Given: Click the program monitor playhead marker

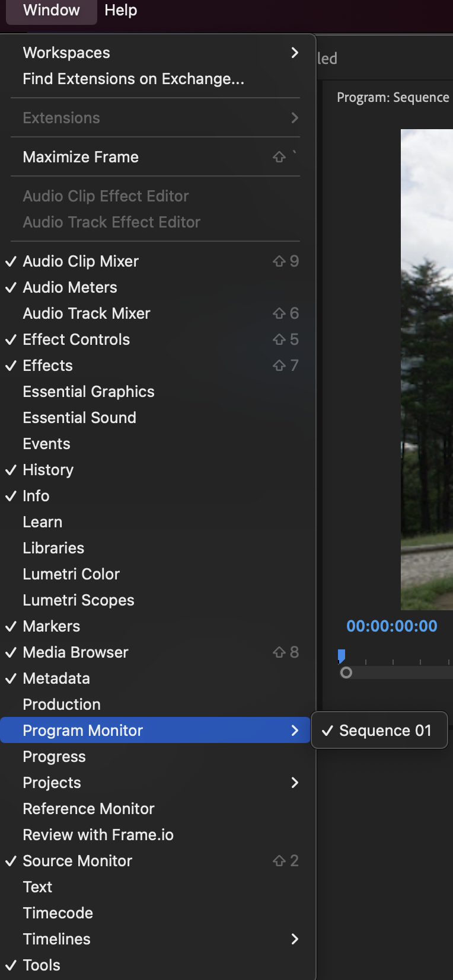Looking at the screenshot, I should [342, 655].
